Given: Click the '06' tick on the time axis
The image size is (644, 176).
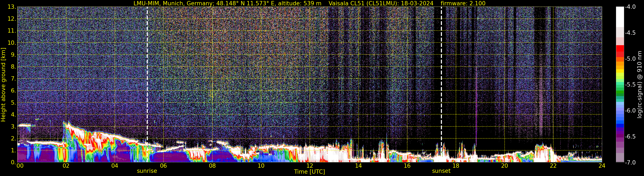Looking at the screenshot, I should (163, 166).
